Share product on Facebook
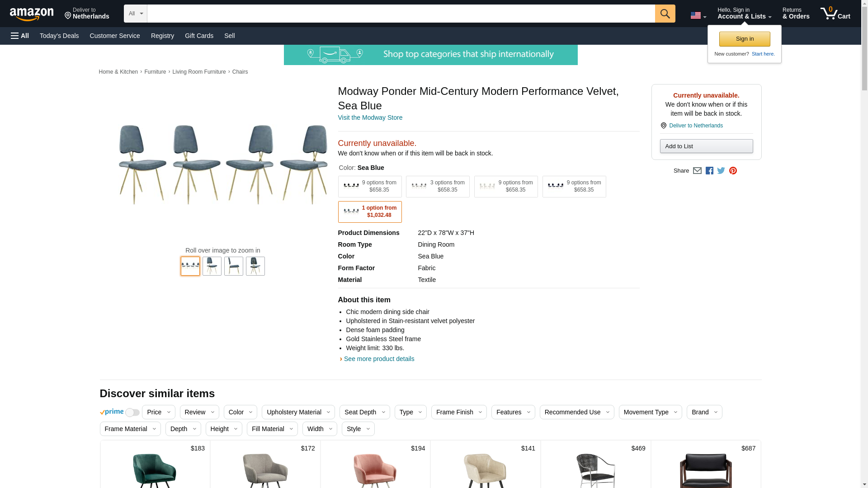The width and height of the screenshot is (868, 488). pyautogui.click(x=709, y=171)
